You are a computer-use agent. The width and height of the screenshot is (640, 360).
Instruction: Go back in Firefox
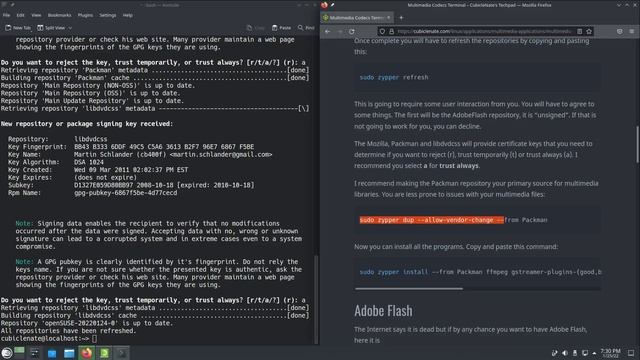click(x=328, y=31)
